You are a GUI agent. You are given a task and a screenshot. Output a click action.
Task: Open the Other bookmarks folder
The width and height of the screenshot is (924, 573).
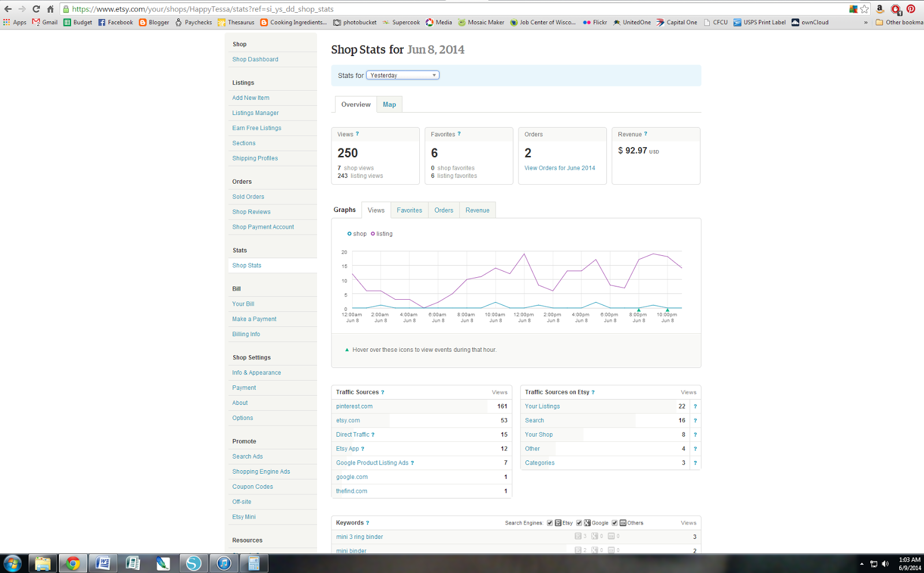pos(899,23)
